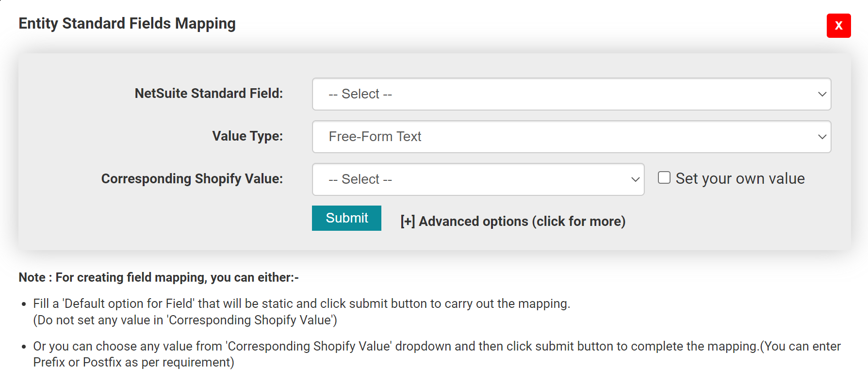Click the chevron arrow on Value Type
Screen dimensions: 868x383
click(x=822, y=137)
